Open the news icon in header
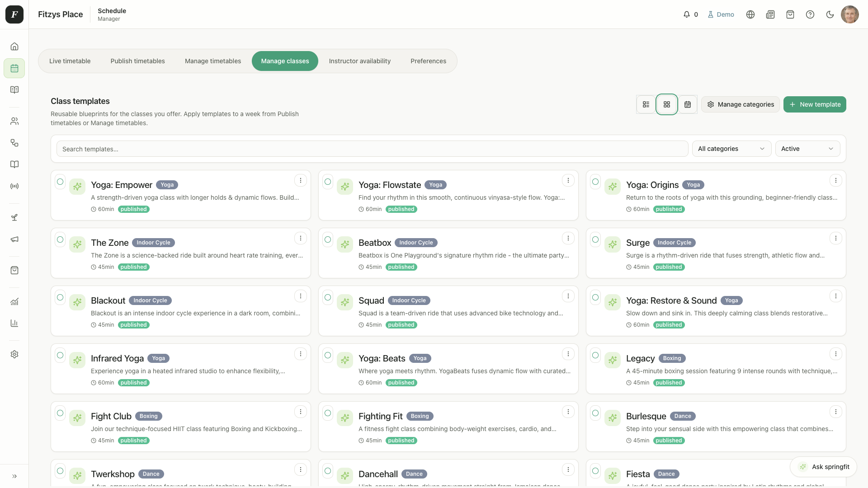 point(770,14)
